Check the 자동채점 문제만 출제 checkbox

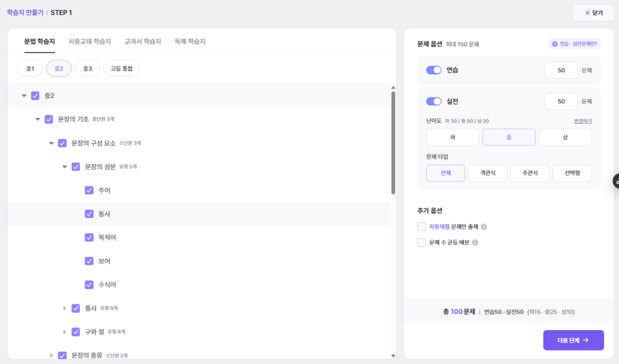(x=422, y=227)
